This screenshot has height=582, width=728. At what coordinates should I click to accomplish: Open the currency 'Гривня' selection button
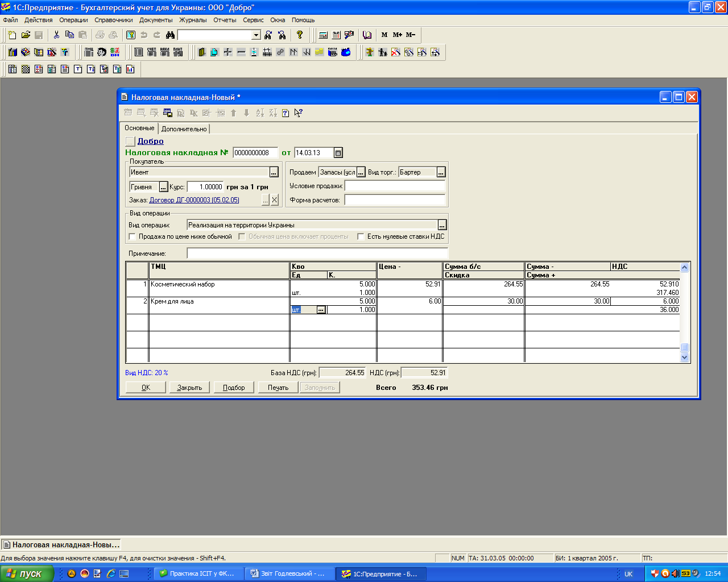pyautogui.click(x=163, y=187)
